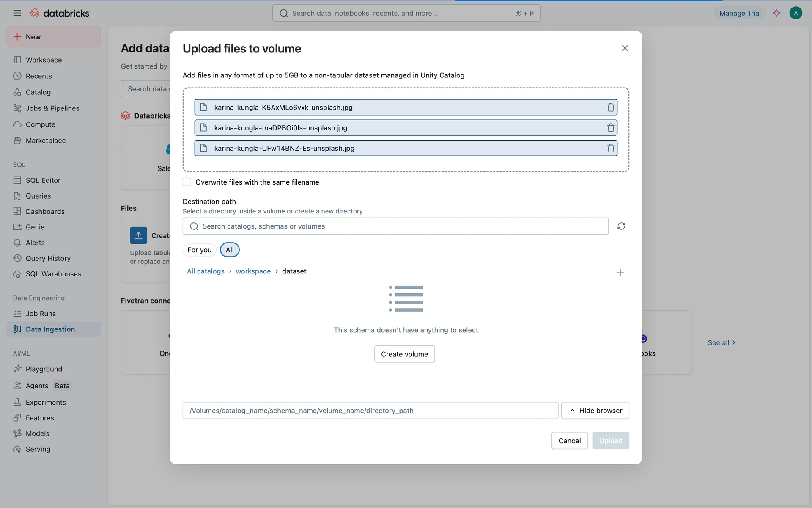Click the plus icon beside the dataset breadcrumb
Image resolution: width=812 pixels, height=508 pixels.
pos(620,273)
